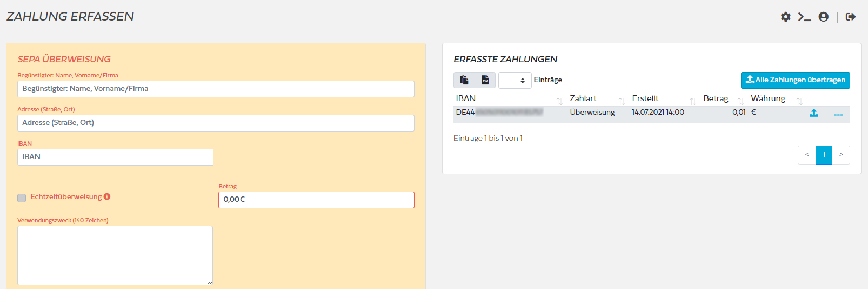Open the Einträge count dropdown
The width and height of the screenshot is (868, 289).
(515, 81)
